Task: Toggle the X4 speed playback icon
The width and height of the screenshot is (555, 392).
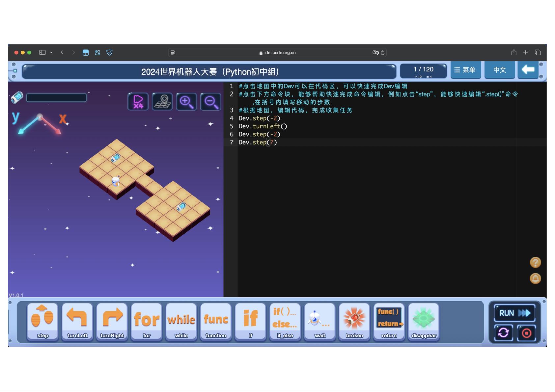Action: tap(138, 102)
